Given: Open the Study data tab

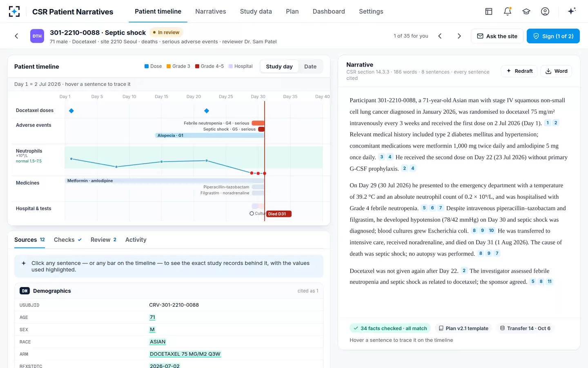Looking at the screenshot, I should tap(256, 11).
